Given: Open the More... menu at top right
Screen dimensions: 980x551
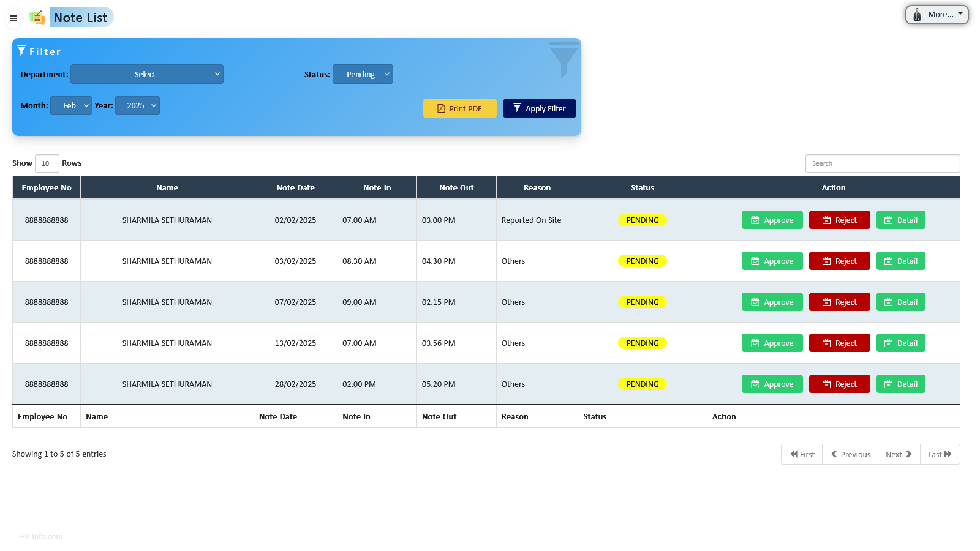Looking at the screenshot, I should point(937,14).
